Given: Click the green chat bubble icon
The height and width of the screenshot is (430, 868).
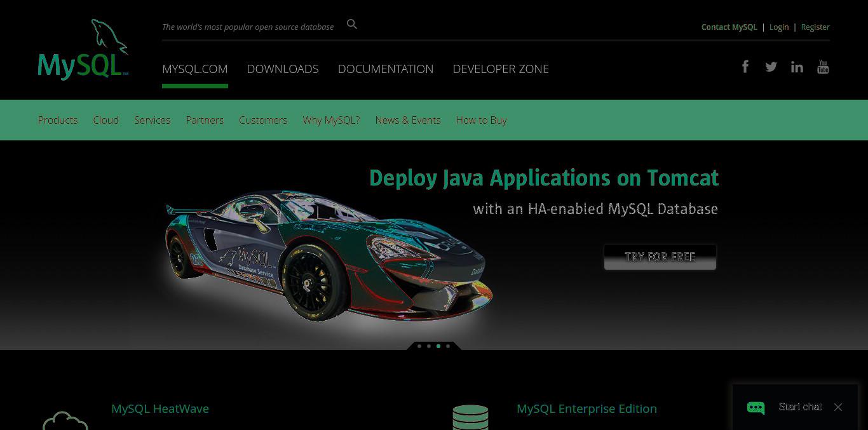Looking at the screenshot, I should 756,407.
